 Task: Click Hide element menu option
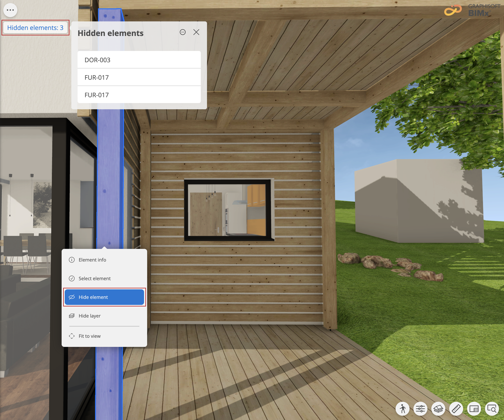click(104, 297)
